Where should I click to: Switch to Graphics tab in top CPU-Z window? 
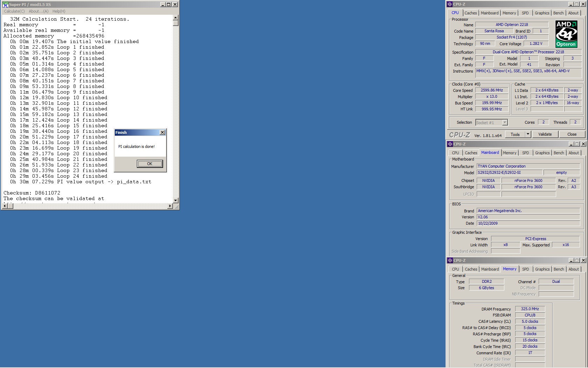(542, 13)
